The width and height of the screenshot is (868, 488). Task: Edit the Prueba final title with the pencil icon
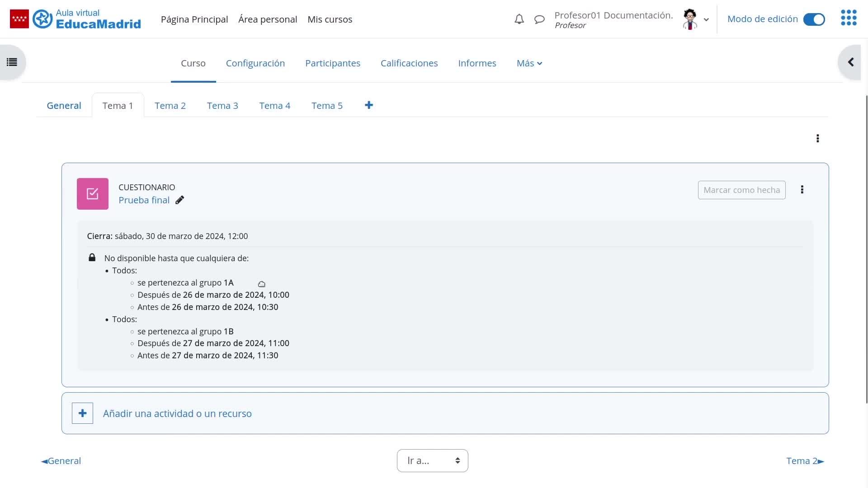[x=180, y=200]
